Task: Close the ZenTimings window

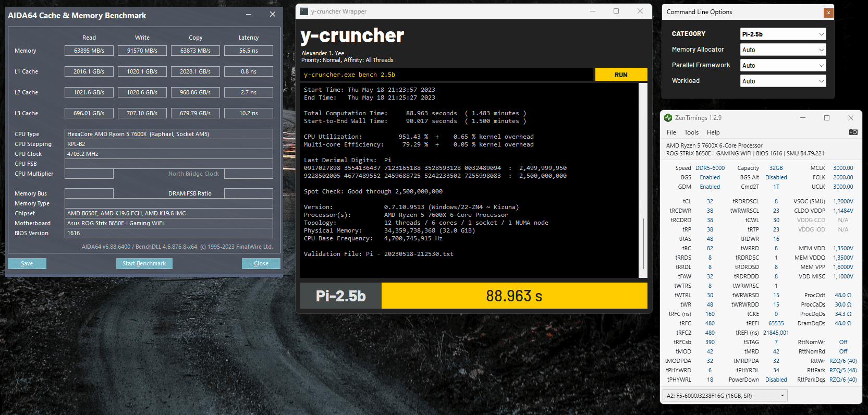Action: point(851,118)
